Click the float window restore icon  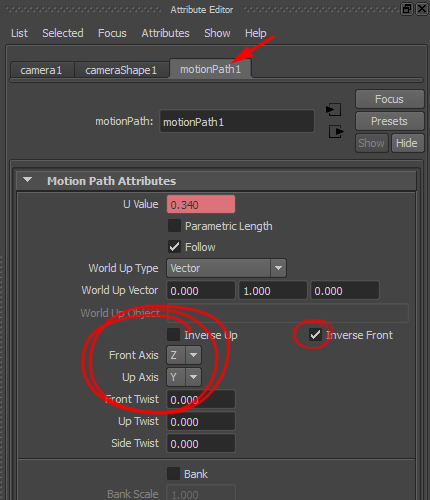407,9
